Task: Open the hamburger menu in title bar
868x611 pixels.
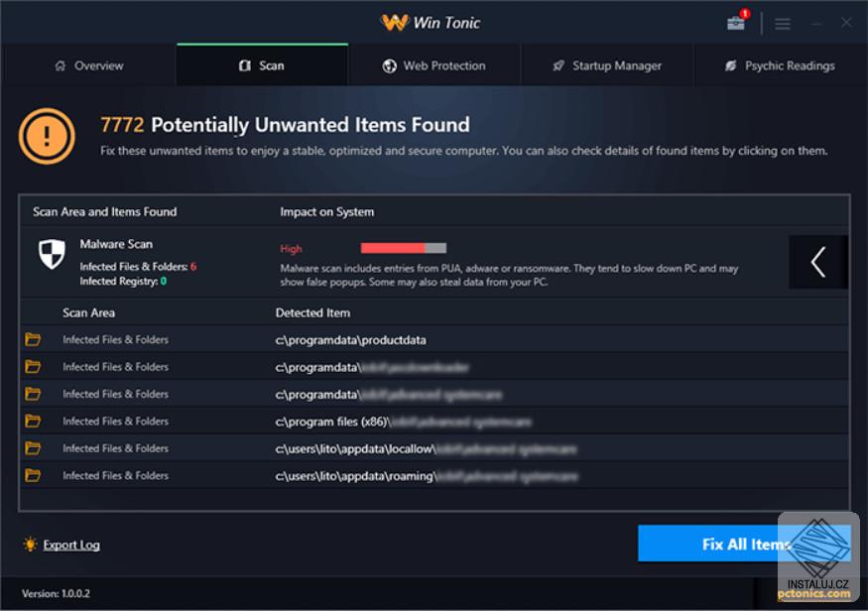Action: click(782, 22)
